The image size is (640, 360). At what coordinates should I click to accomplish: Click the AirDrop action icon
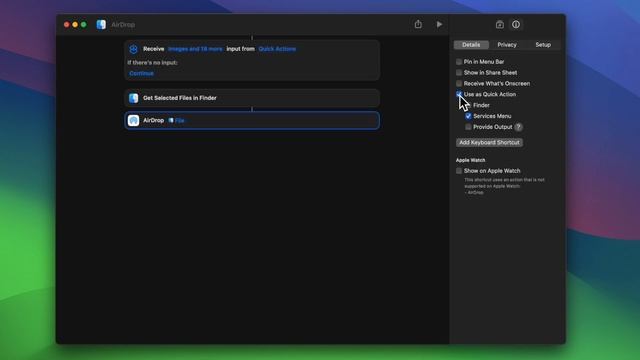133,120
